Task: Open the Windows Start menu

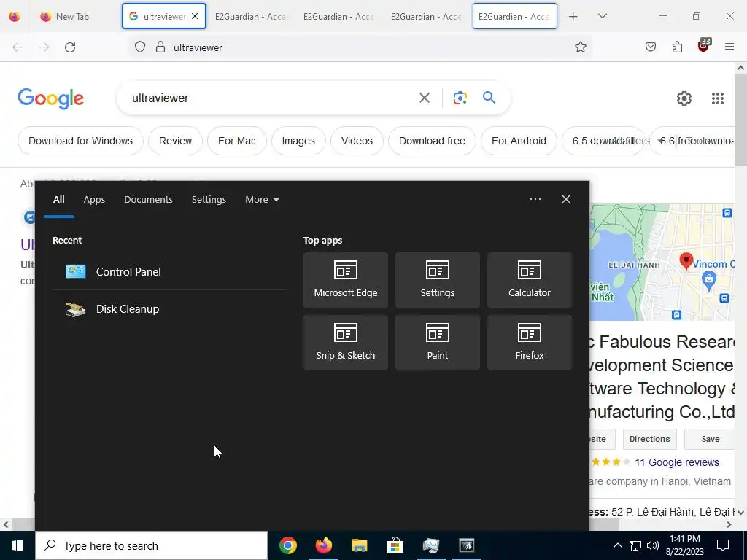Action: [18, 545]
